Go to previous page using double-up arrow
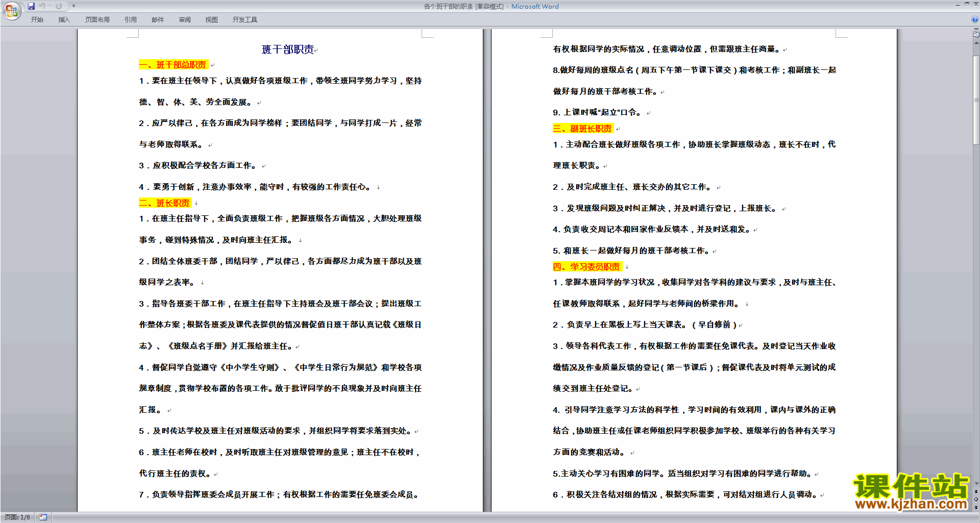This screenshot has width=980, height=523. (976, 492)
